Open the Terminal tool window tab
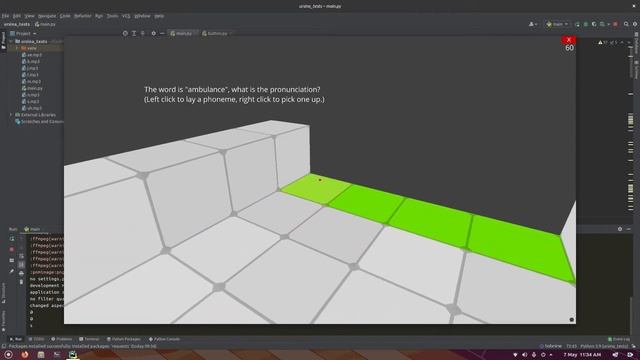The width and height of the screenshot is (640, 360). click(89, 339)
